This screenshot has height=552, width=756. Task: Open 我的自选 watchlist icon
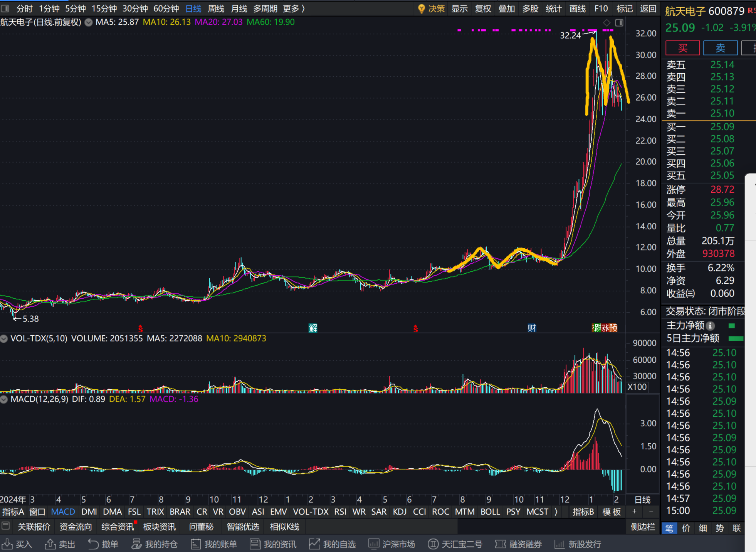[314, 544]
